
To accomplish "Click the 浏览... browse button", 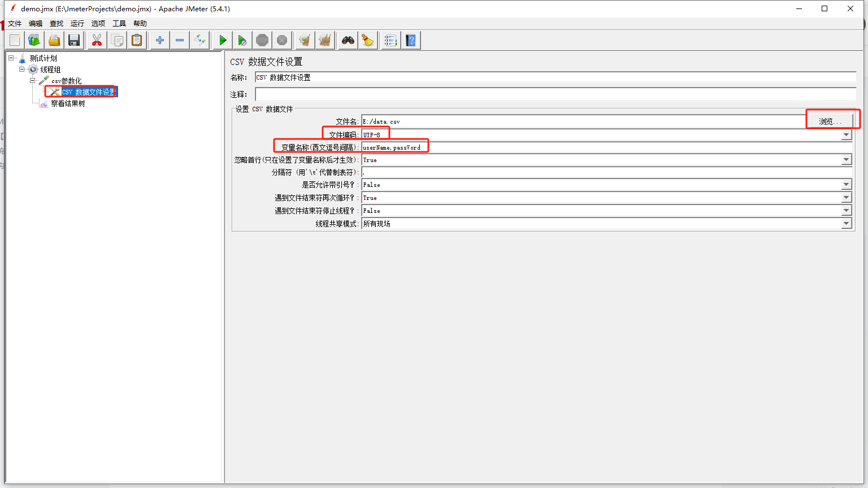I will (x=830, y=121).
